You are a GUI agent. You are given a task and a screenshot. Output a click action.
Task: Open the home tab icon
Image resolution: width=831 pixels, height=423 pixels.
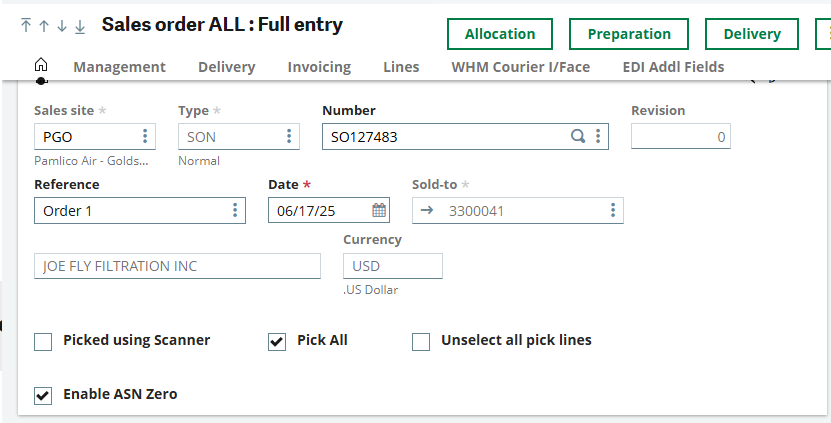click(x=41, y=65)
